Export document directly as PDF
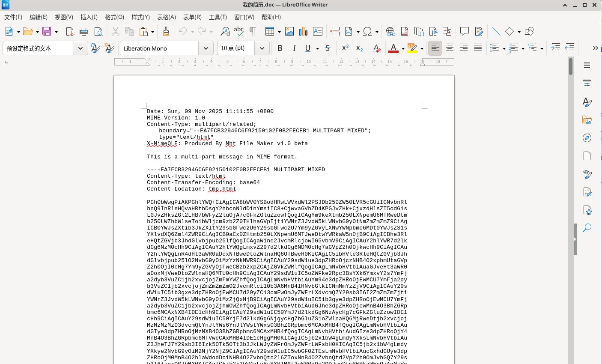The image size is (602, 364). point(70,32)
